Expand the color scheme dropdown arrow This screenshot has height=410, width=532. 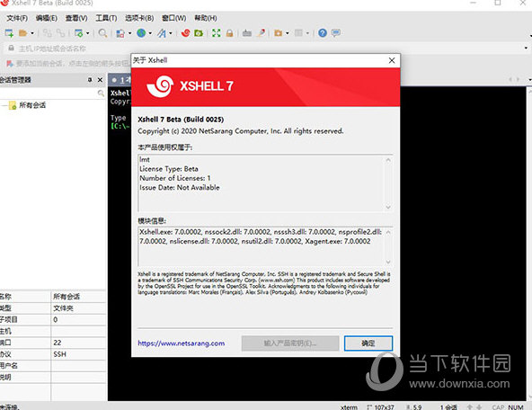click(129, 33)
